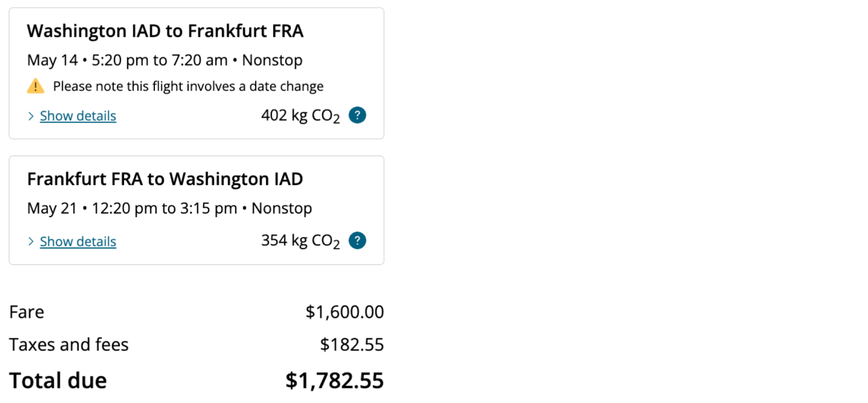
Task: Expand chevron on Washington to Frankfurt flight
Action: (x=31, y=116)
